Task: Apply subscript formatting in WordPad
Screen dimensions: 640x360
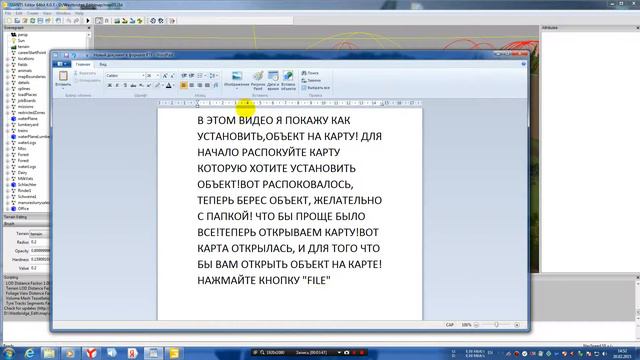Action: (x=141, y=85)
